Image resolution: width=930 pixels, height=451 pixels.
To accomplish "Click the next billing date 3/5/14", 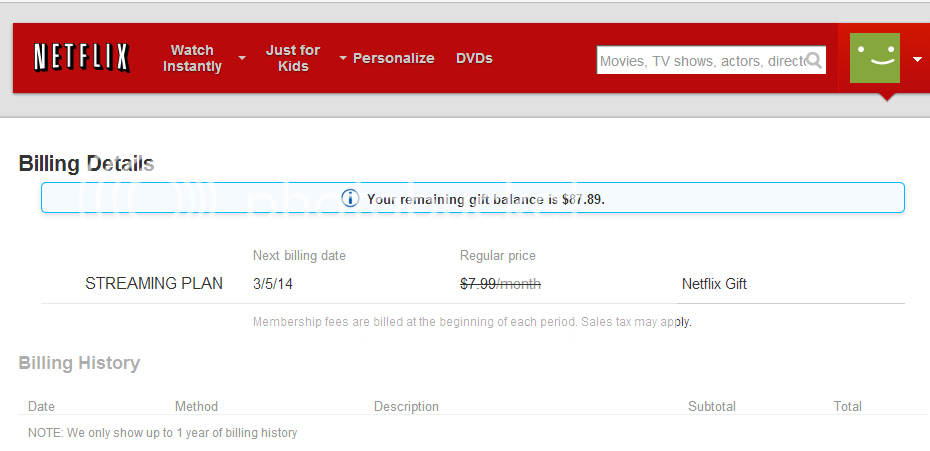I will tap(273, 284).
